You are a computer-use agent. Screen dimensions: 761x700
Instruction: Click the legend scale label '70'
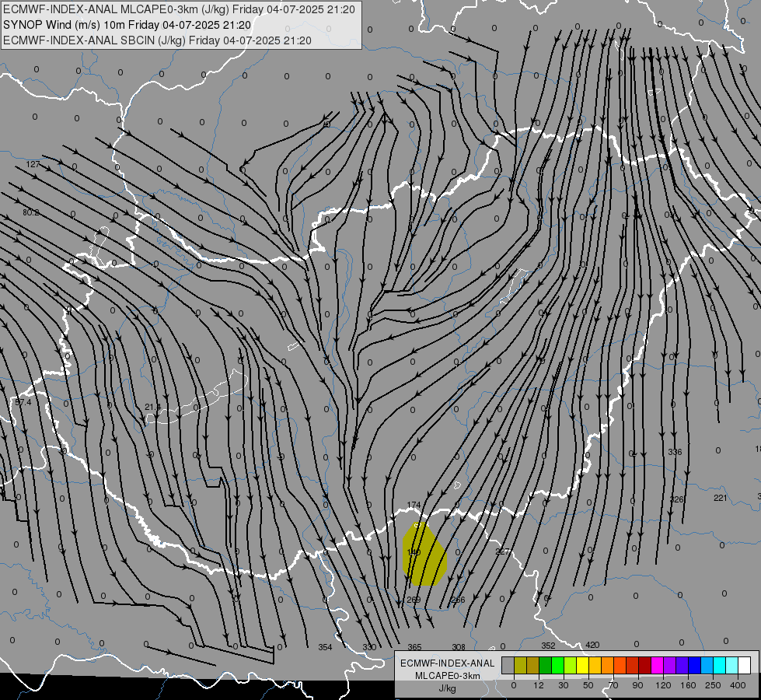(x=613, y=685)
